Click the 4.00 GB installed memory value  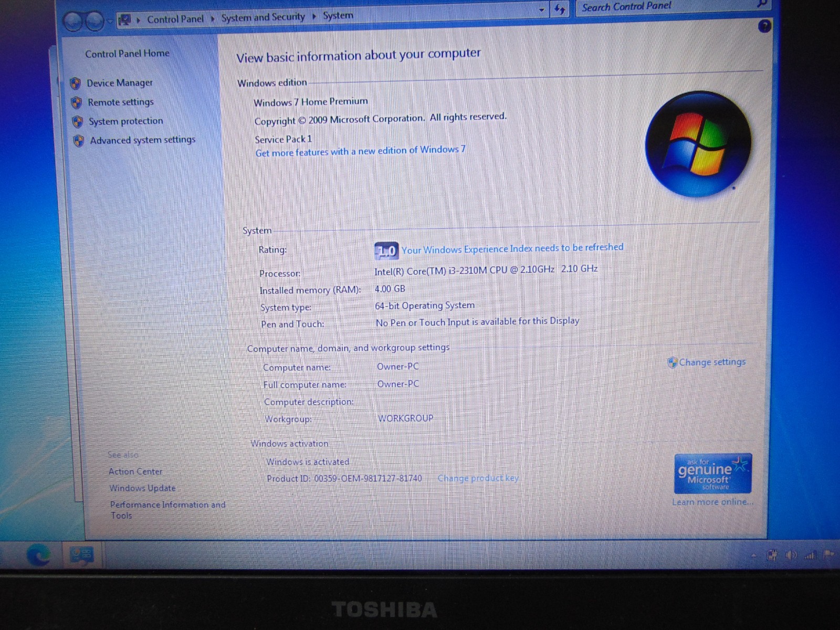(390, 289)
